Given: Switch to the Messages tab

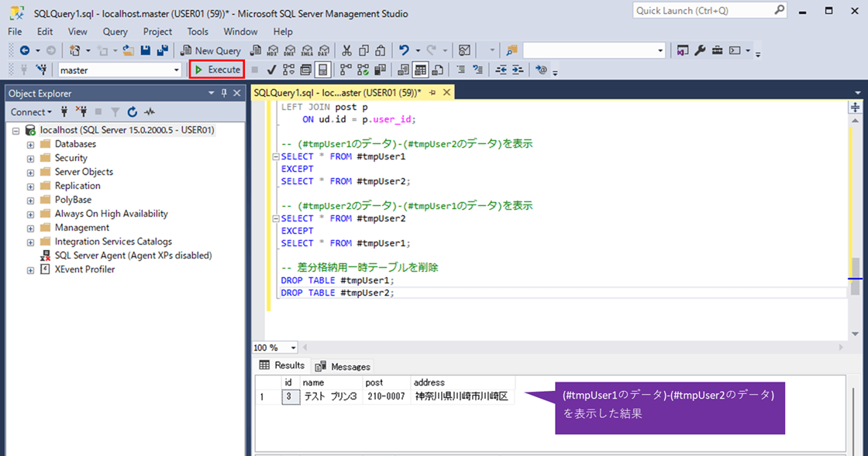Looking at the screenshot, I should (x=343, y=366).
